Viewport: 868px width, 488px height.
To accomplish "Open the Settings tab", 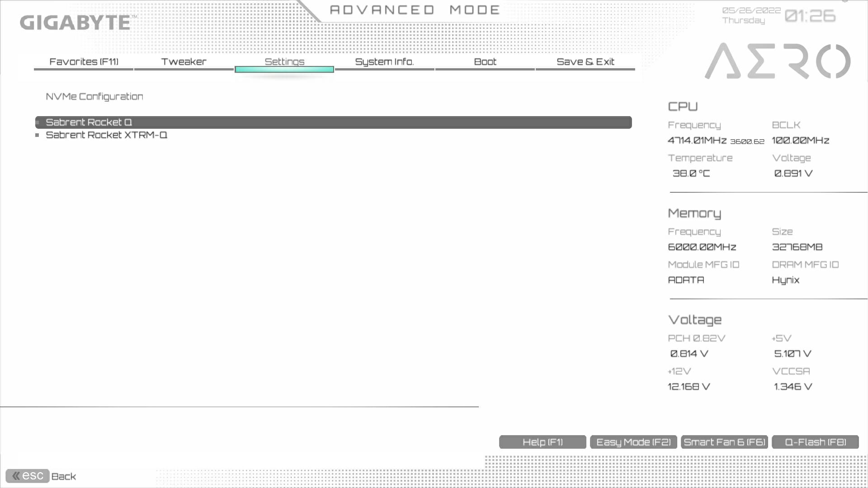I will point(284,61).
